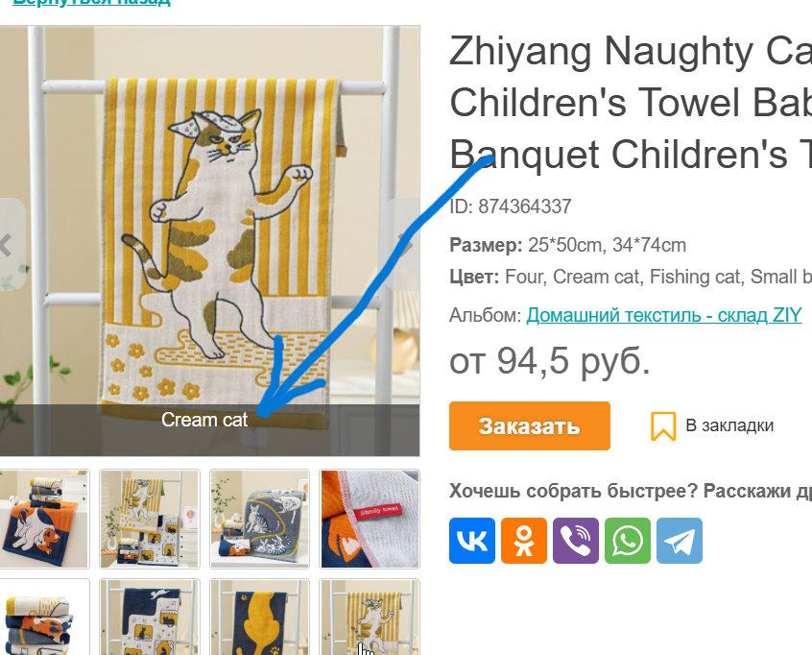Screen dimensions: 812x655
Task: Choose the navy towel with yellow cat thumbnail
Action: [259, 618]
